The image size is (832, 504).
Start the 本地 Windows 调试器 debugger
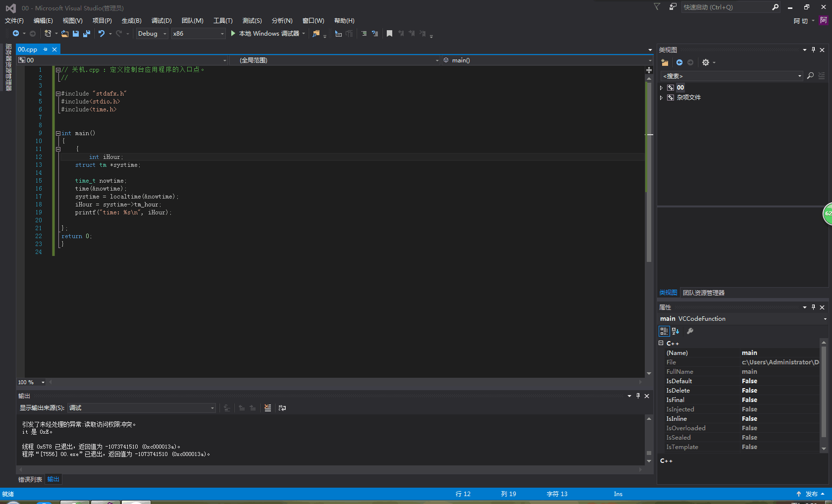pyautogui.click(x=268, y=34)
